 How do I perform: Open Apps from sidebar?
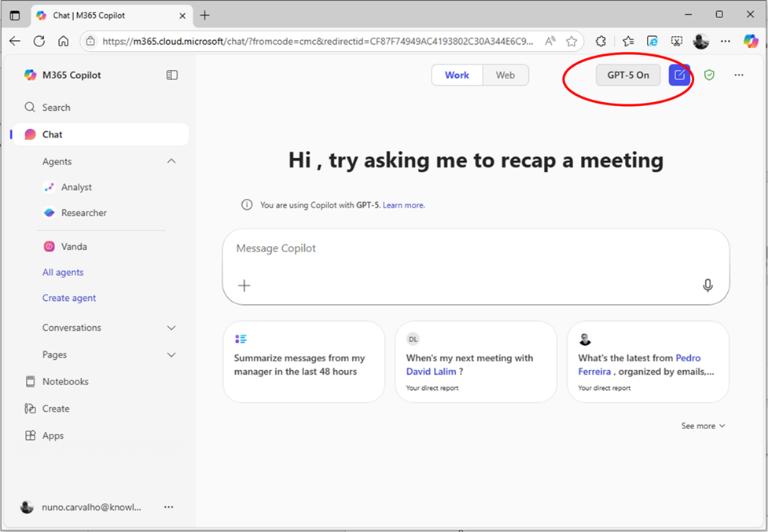pos(44,435)
